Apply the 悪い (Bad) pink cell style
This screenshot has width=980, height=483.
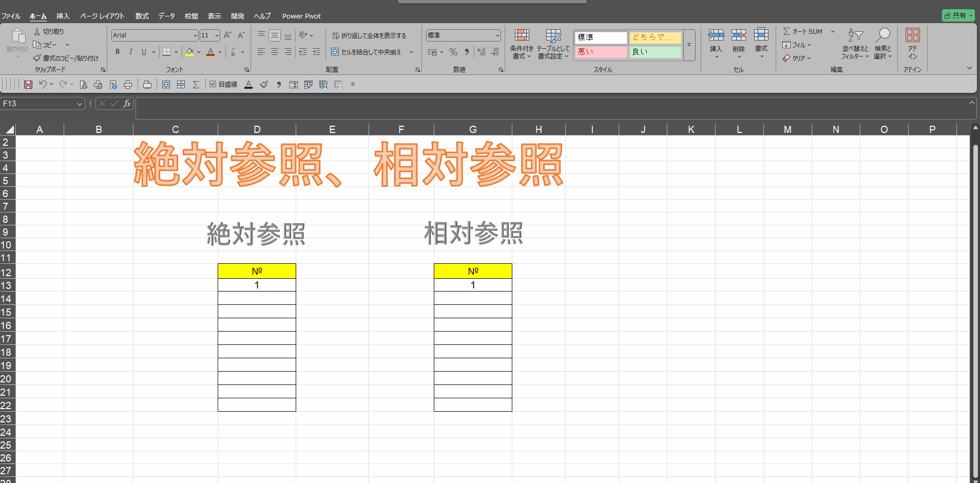[x=600, y=52]
